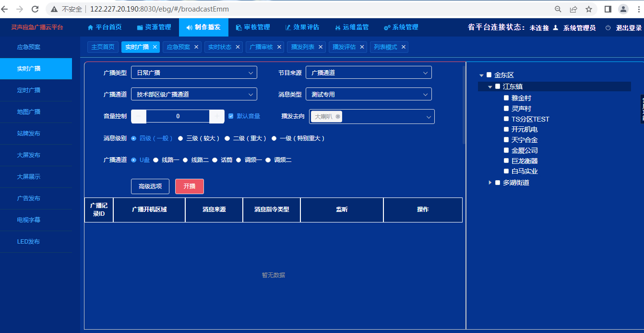This screenshot has width=644, height=333.
Task: Open the browser zoom magnifier icon
Action: 558,9
